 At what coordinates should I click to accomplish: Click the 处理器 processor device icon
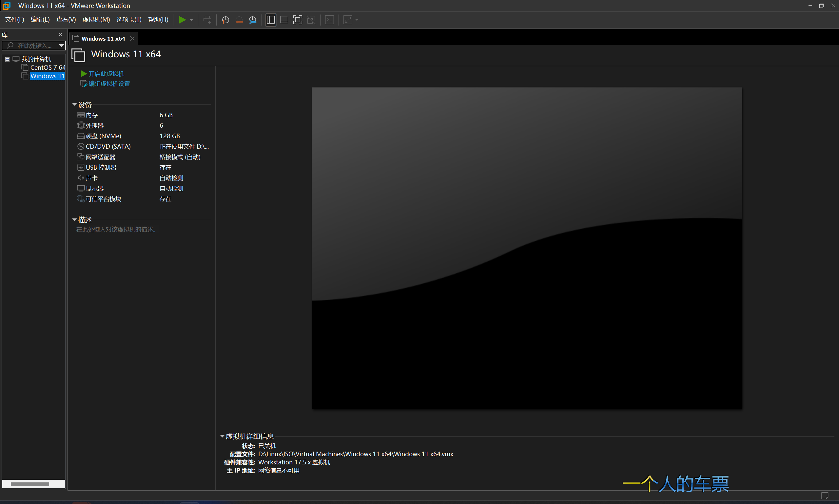(x=81, y=126)
